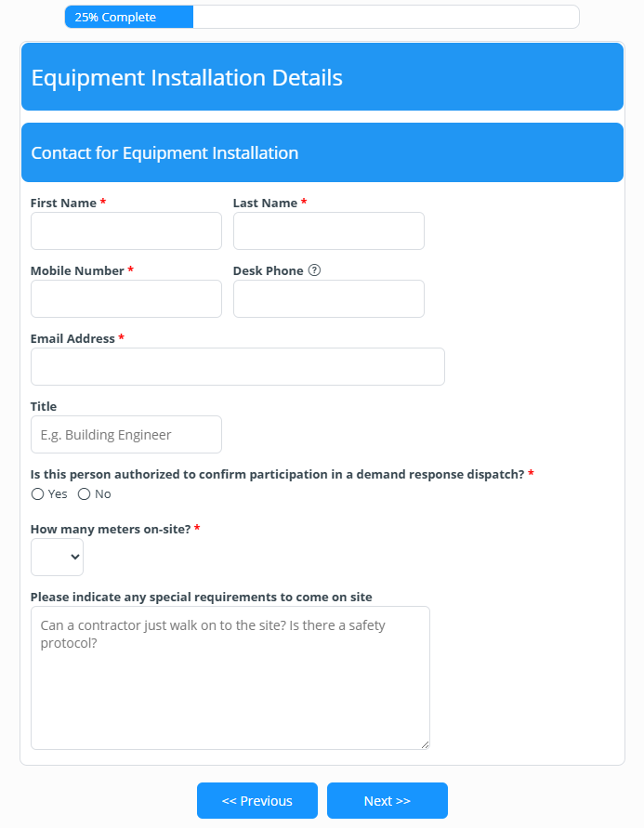This screenshot has width=644, height=828.
Task: Click the Title field showing Building Engineer placeholder
Action: 125,434
